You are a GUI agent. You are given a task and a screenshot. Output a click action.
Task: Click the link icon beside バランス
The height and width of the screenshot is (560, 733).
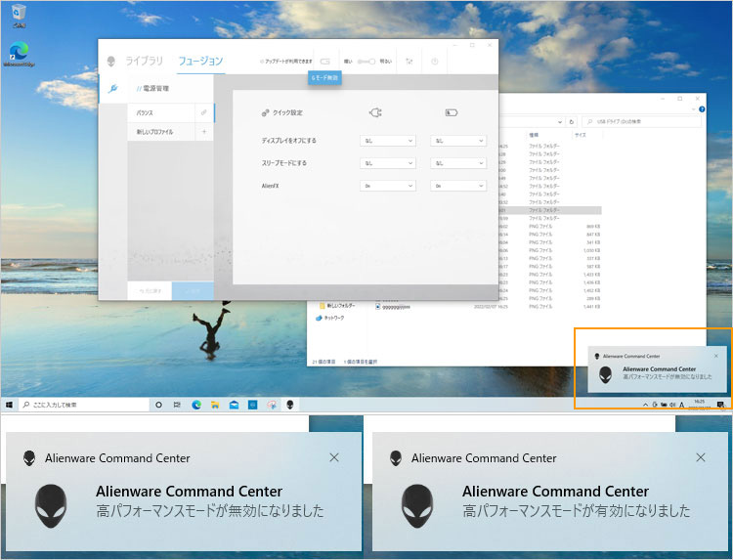coord(204,112)
